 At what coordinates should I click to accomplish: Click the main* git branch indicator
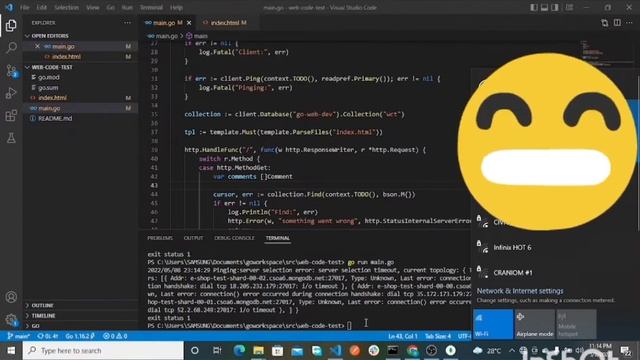coord(18,336)
